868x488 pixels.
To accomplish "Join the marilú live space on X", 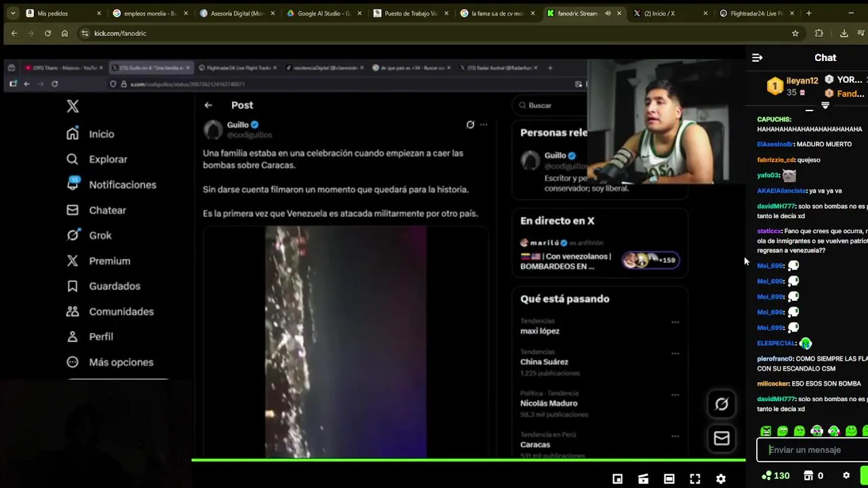I will pos(599,255).
